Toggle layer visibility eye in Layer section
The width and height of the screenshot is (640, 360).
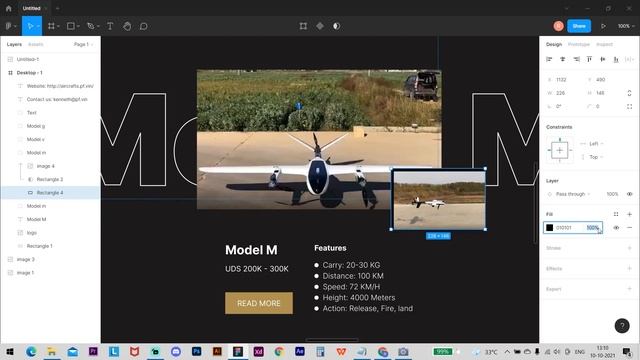coord(629,194)
